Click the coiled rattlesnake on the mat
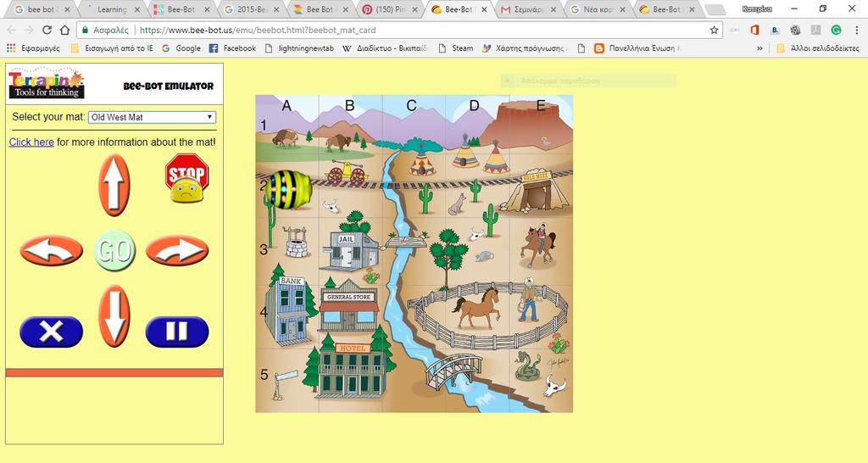This screenshot has width=868, height=463. [527, 366]
